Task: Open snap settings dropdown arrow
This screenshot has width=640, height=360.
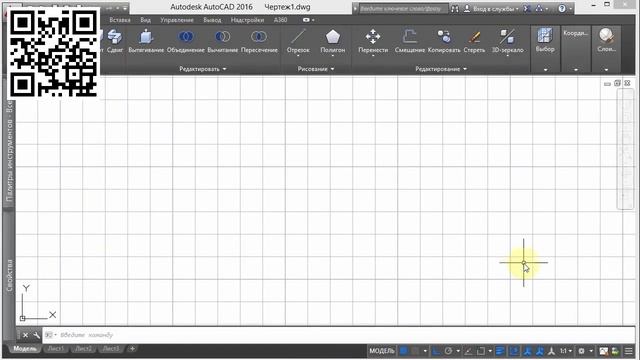Action: pos(425,351)
